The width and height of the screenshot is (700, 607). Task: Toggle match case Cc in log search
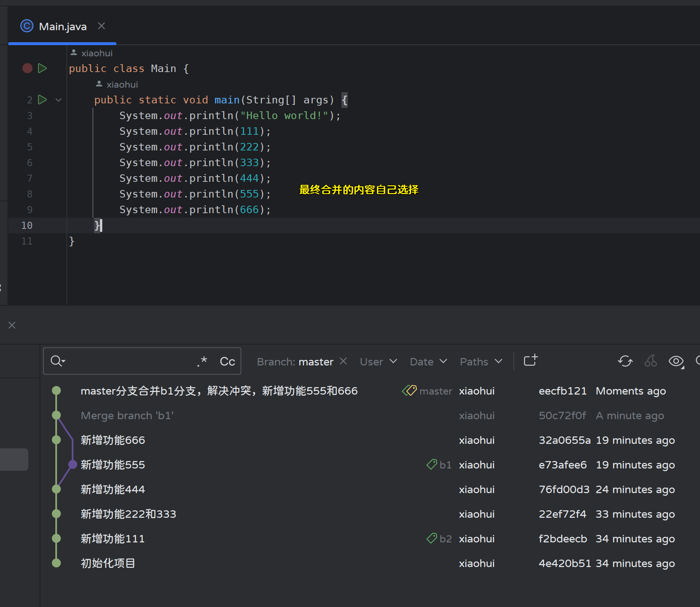[227, 361]
